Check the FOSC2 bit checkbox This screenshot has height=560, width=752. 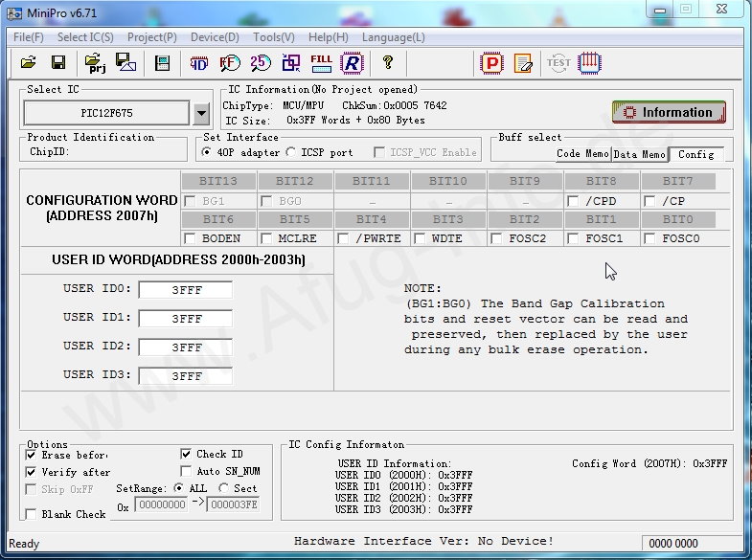pyautogui.click(x=496, y=238)
